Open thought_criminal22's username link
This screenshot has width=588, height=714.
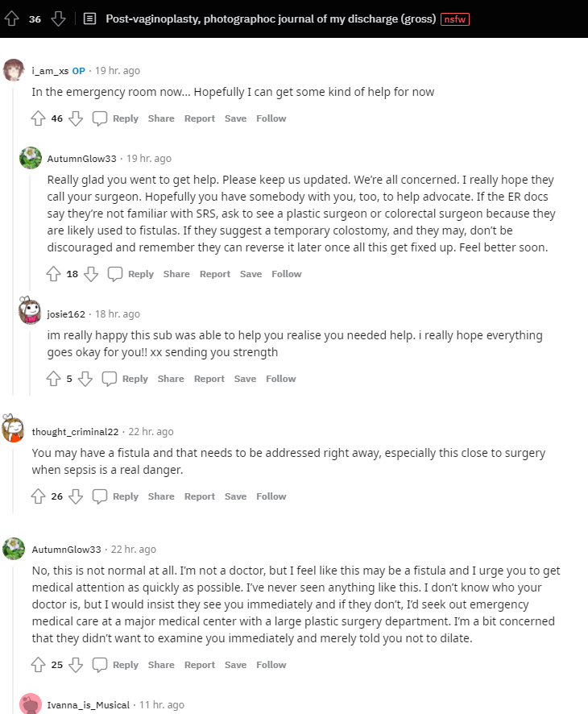pyautogui.click(x=75, y=431)
